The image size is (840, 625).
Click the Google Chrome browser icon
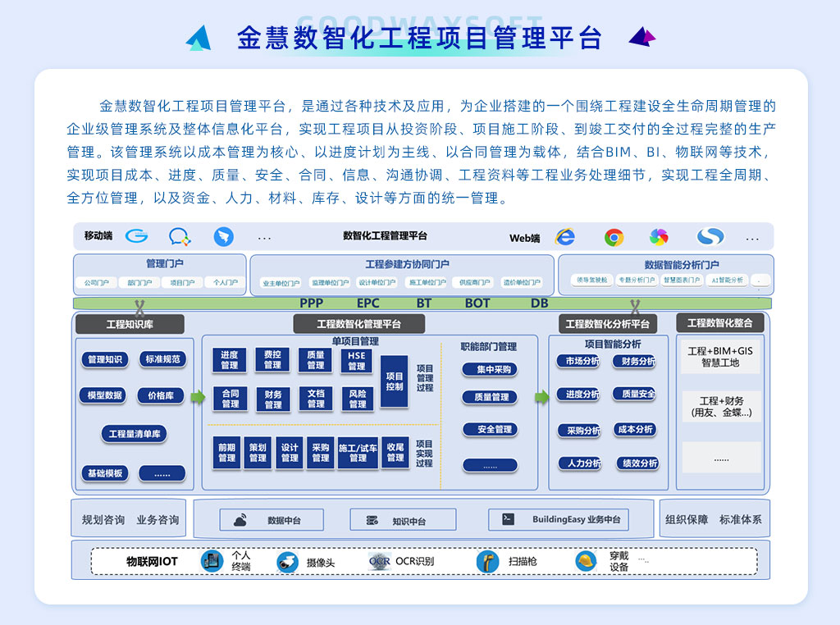click(614, 237)
